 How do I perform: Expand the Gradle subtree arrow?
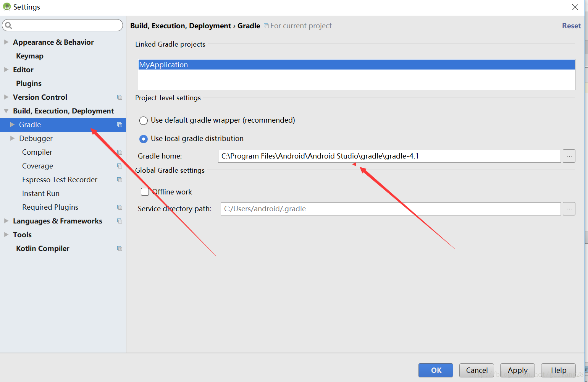click(12, 125)
